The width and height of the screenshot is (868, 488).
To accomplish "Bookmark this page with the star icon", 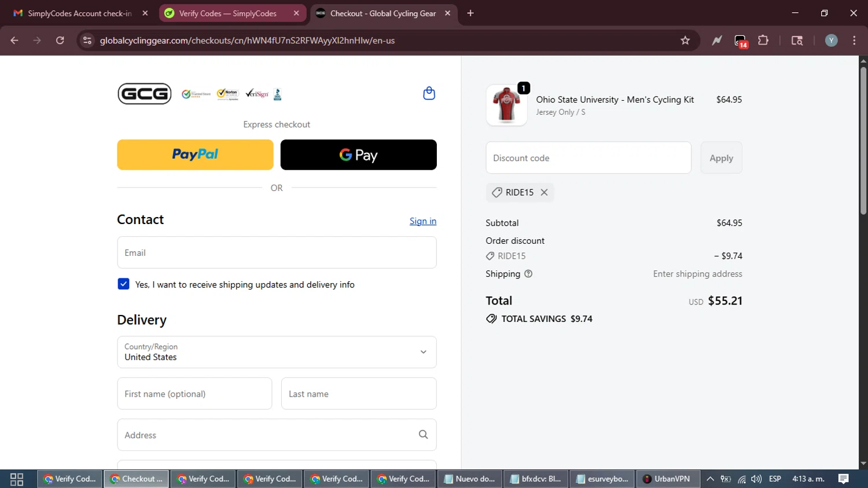I will tap(685, 41).
